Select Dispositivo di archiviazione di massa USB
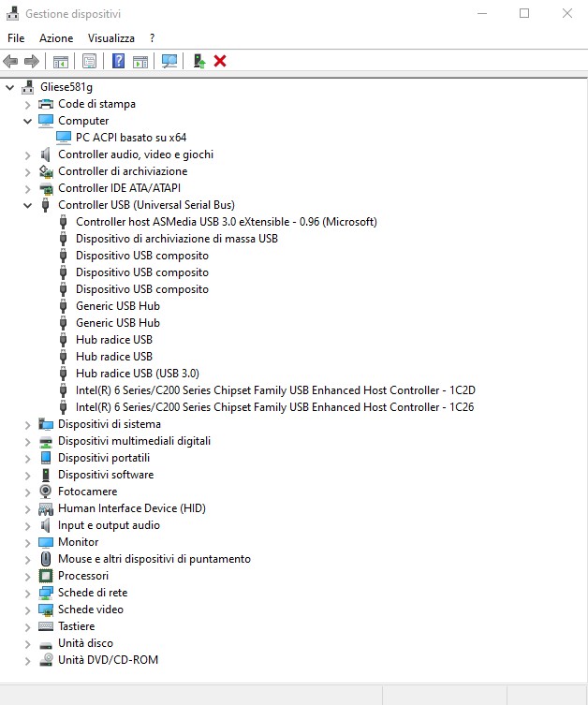The height and width of the screenshot is (705, 588). (177, 239)
